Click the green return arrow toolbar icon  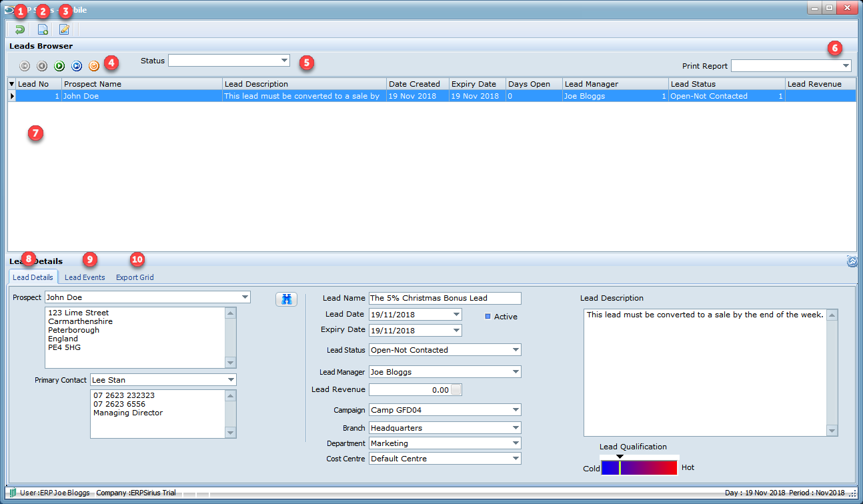point(19,29)
